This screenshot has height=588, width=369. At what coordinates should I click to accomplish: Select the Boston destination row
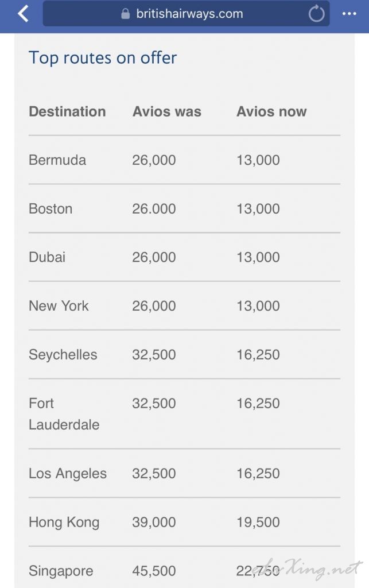tap(184, 208)
